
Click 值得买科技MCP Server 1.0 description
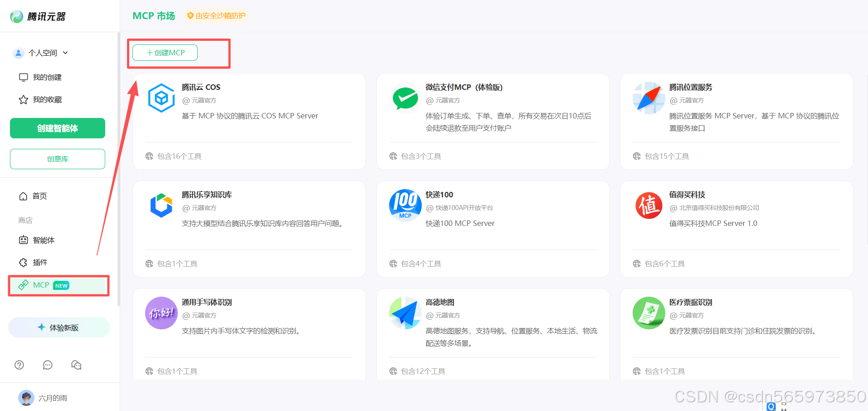coord(713,223)
